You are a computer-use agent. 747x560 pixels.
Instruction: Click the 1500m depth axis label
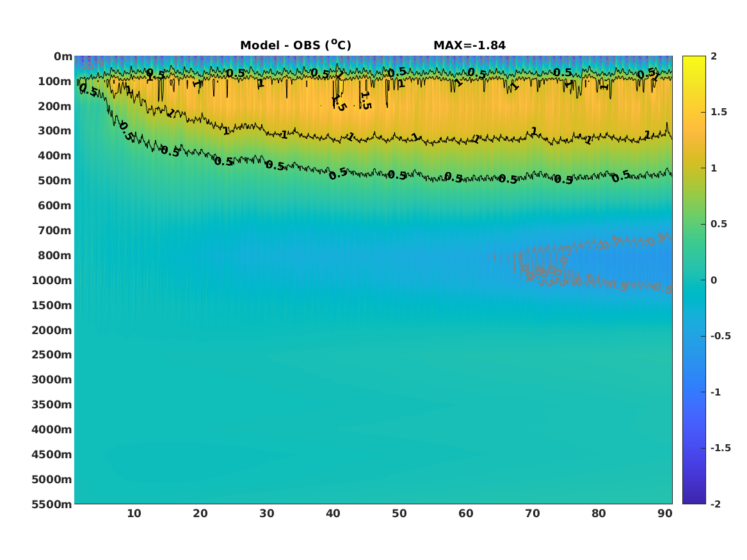pos(52,305)
